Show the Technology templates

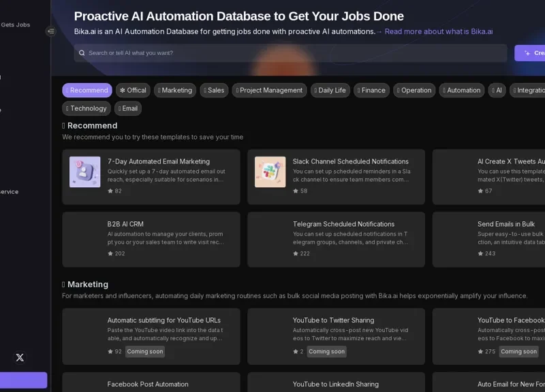pyautogui.click(x=87, y=108)
